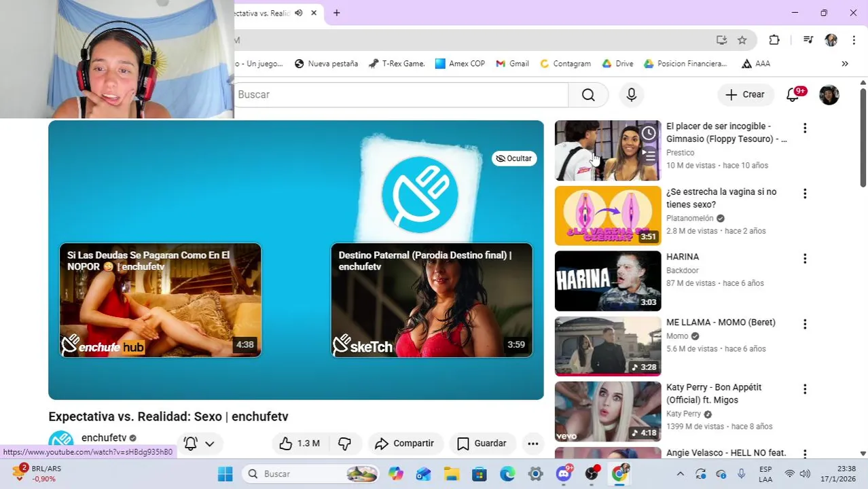Bookmark this page with the star icon
Viewport: 868px width, 489px height.
tap(742, 40)
